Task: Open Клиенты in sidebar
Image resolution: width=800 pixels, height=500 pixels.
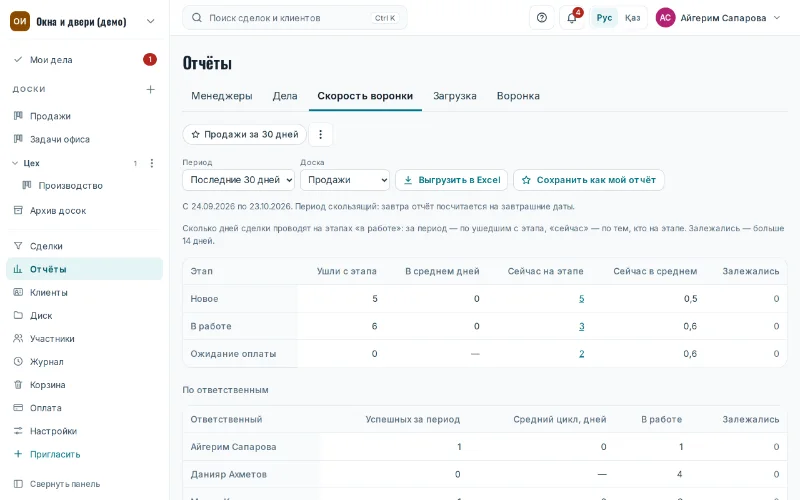Action: pyautogui.click(x=85, y=292)
